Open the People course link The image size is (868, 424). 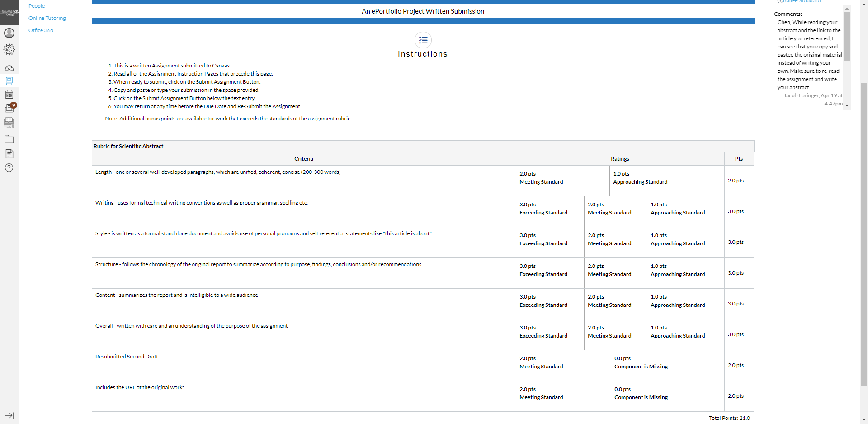tap(37, 6)
